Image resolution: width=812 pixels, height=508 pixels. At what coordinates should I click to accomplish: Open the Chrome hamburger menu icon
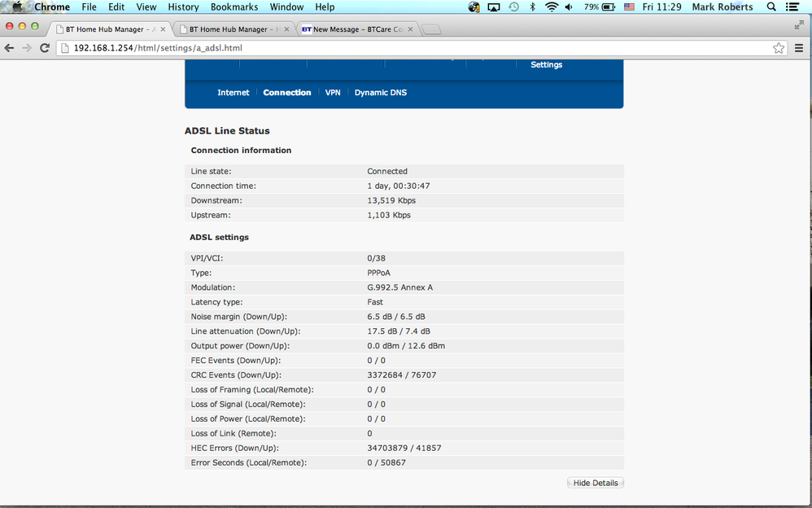(x=799, y=48)
